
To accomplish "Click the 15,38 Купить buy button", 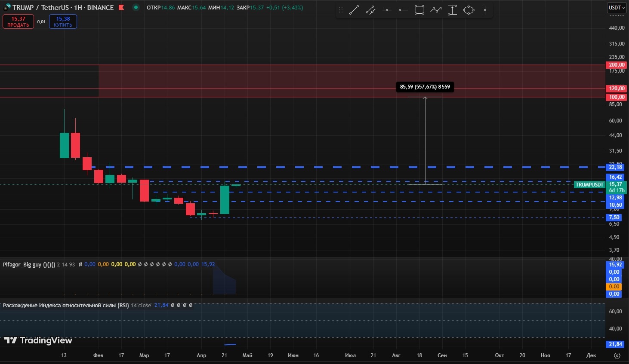I will click(x=63, y=21).
